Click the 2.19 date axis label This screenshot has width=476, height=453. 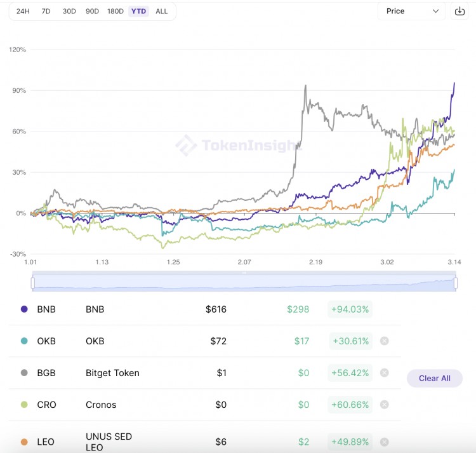point(315,262)
